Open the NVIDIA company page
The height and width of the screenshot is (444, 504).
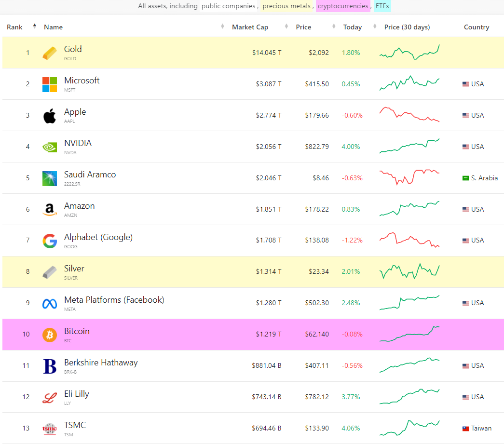(x=78, y=143)
